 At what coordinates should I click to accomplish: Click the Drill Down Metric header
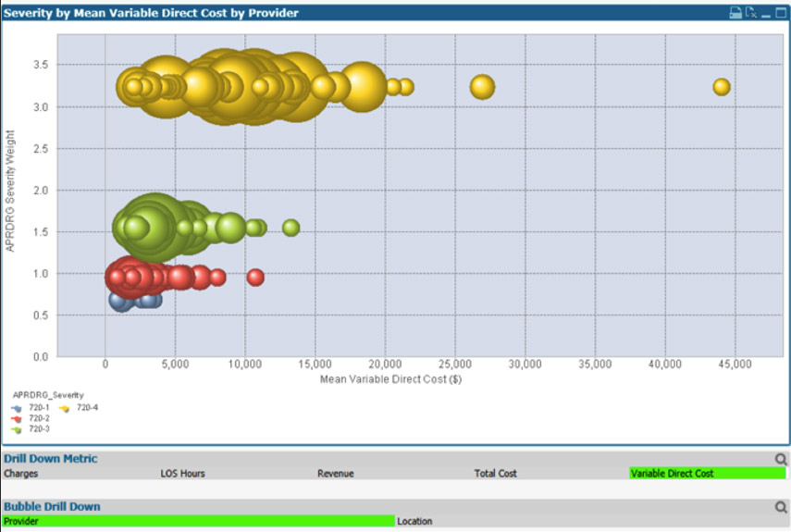[x=51, y=458]
